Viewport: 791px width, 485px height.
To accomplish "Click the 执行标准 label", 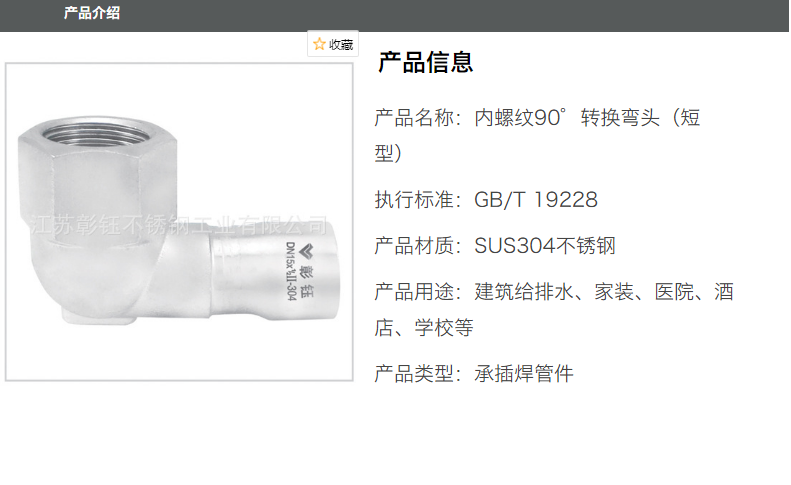I will pos(414,200).
